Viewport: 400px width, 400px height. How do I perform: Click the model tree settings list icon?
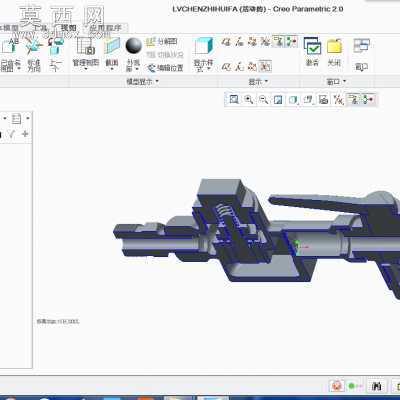click(16, 118)
